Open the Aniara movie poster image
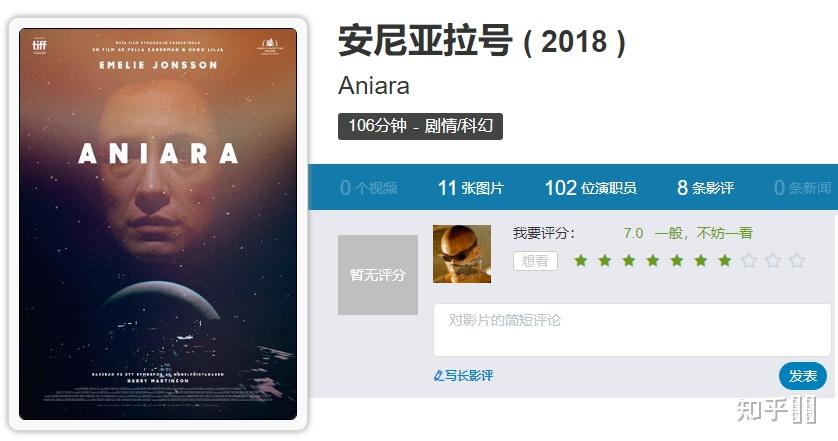 [x=158, y=224]
